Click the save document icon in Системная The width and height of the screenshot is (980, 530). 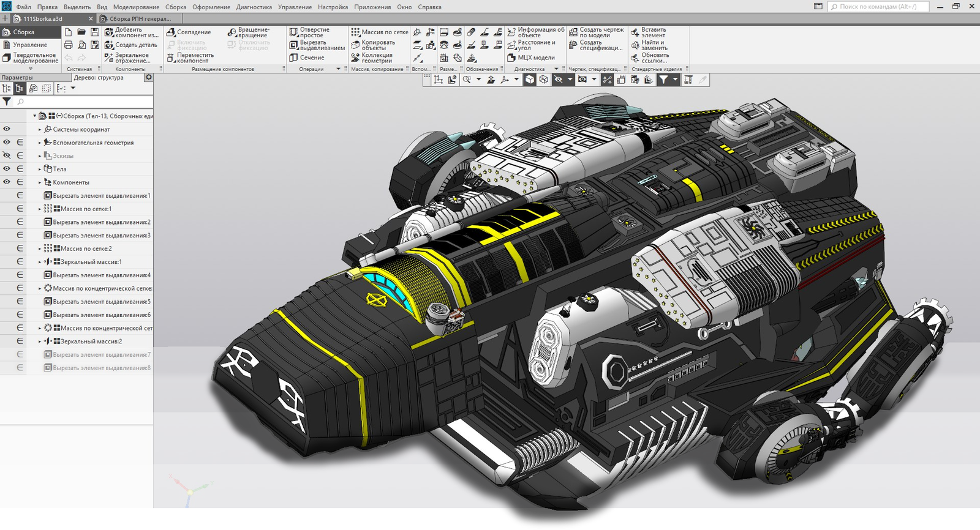point(95,32)
